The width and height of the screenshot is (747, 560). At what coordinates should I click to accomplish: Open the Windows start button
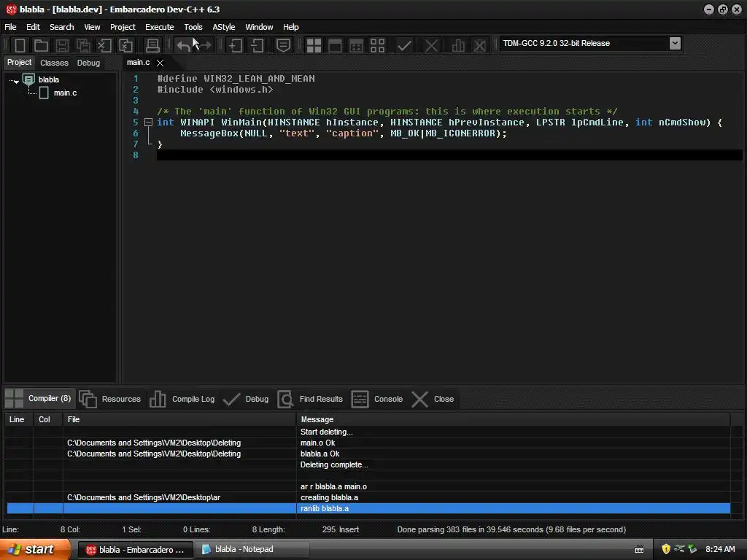[x=34, y=550]
